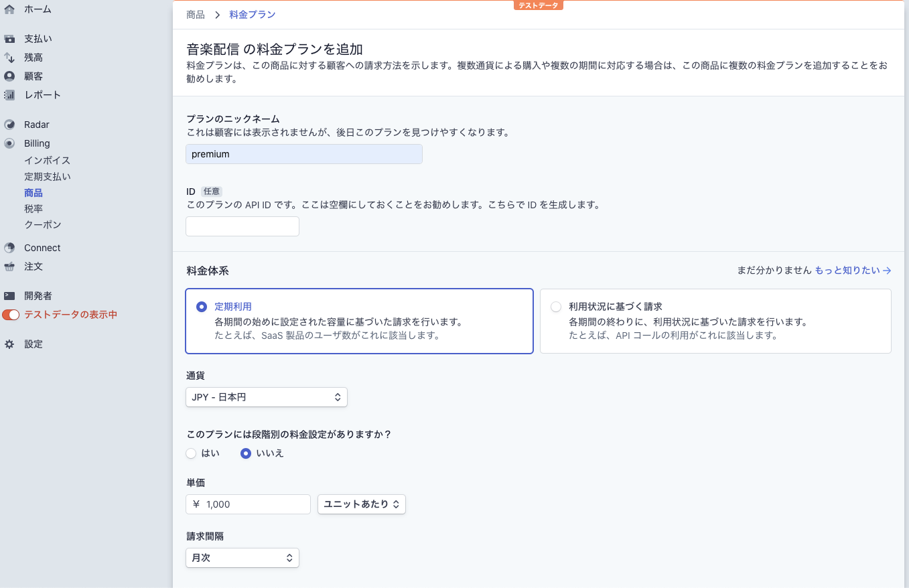
Task: Click the 単価 field showing 1,000
Action: 248,504
